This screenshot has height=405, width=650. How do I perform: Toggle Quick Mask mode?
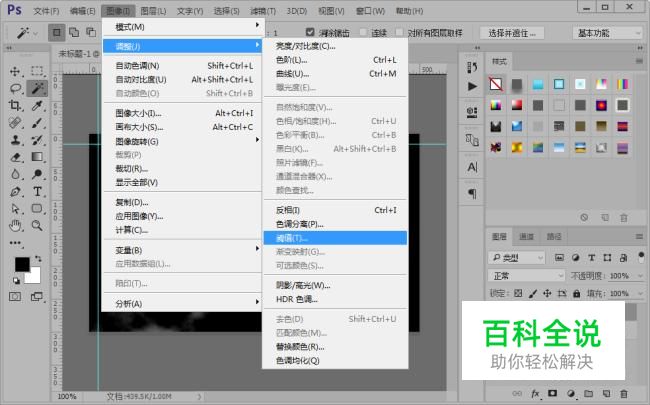point(15,297)
